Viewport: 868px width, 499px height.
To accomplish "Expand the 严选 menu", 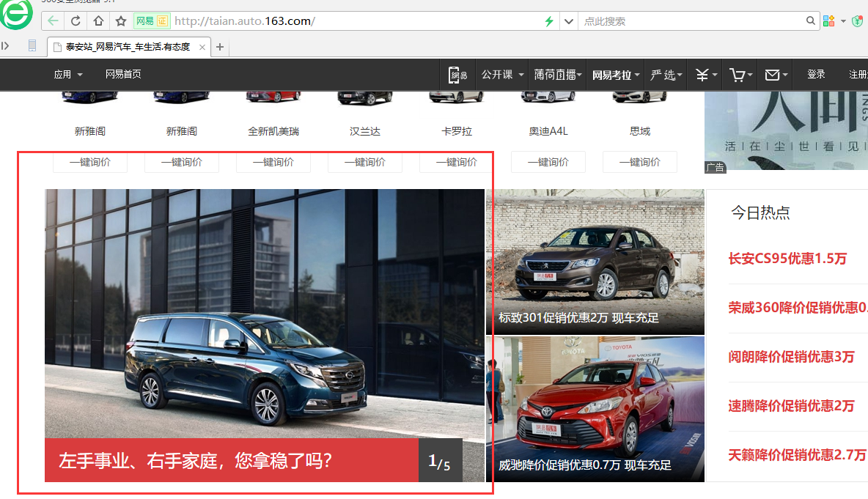I will pyautogui.click(x=666, y=75).
